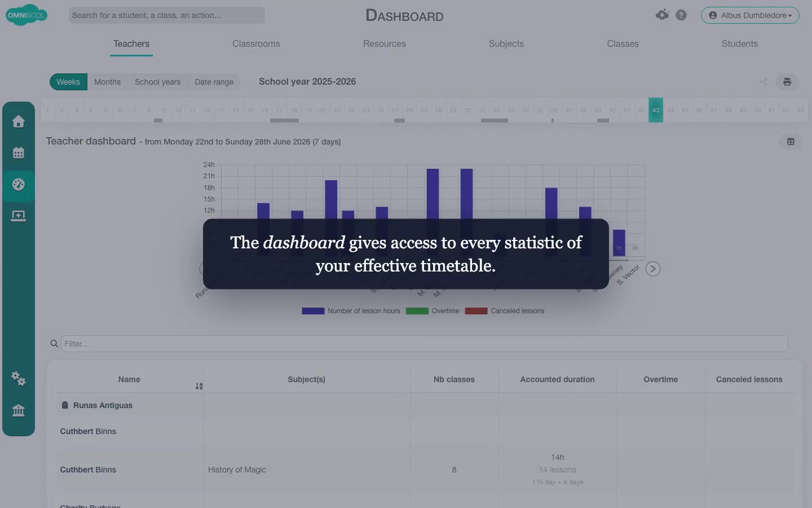Switch to the Teachers tab
The width and height of the screenshot is (812, 508).
[131, 44]
